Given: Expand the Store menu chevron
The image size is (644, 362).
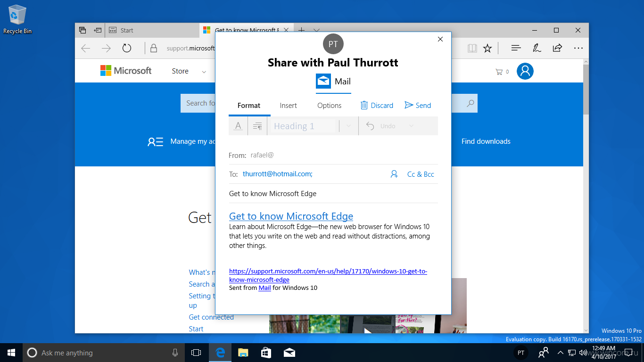Looking at the screenshot, I should [x=204, y=72].
